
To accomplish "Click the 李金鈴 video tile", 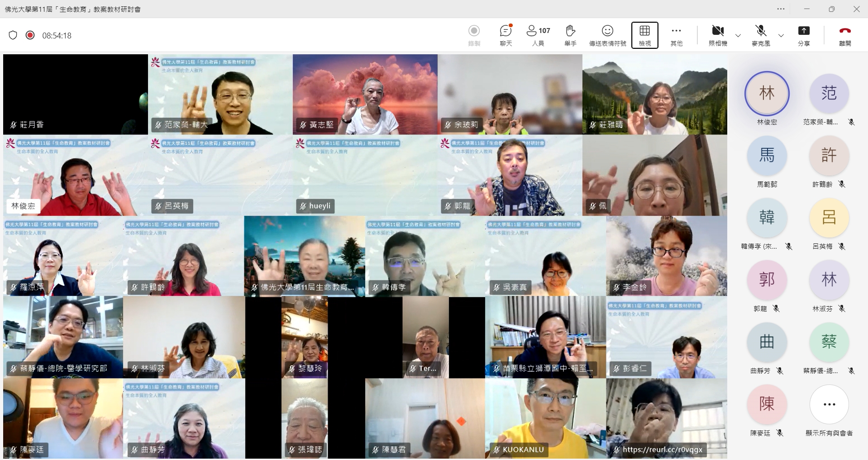I will (x=667, y=256).
